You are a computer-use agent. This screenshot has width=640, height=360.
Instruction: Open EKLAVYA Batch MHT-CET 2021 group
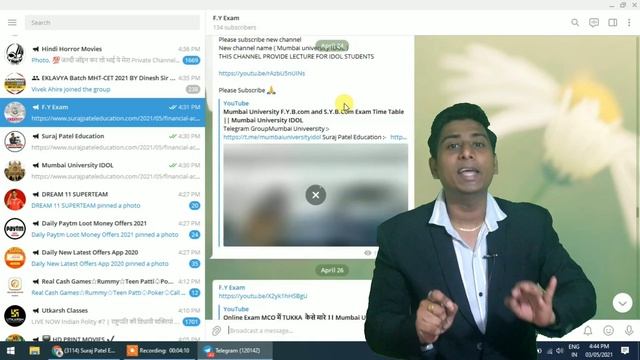(102, 83)
